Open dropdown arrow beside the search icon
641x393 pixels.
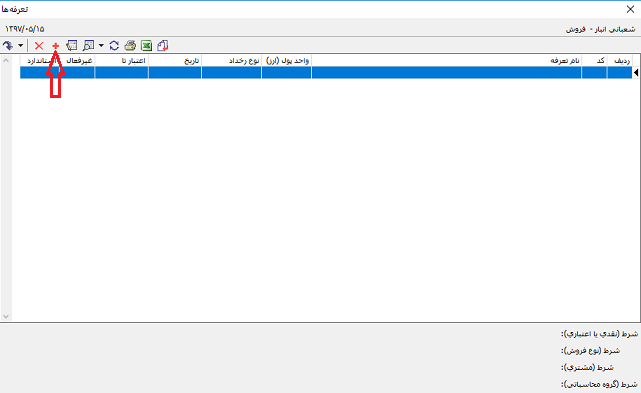pyautogui.click(x=101, y=45)
